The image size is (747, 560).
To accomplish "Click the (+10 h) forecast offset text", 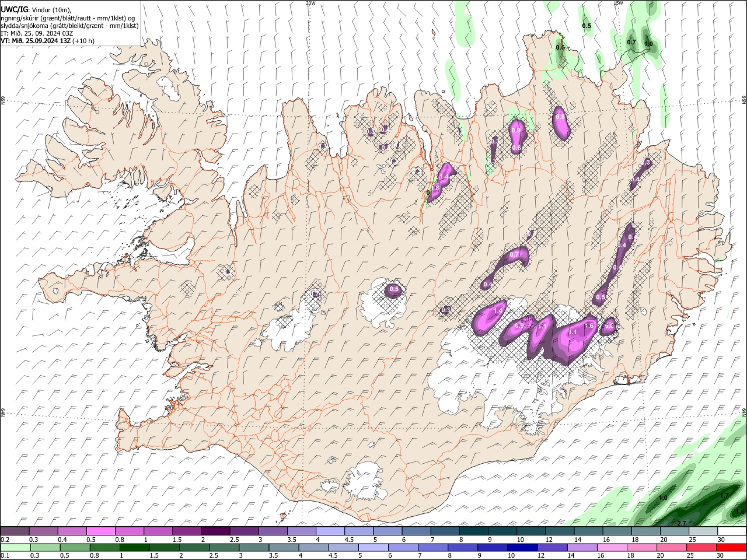I will click(x=84, y=41).
